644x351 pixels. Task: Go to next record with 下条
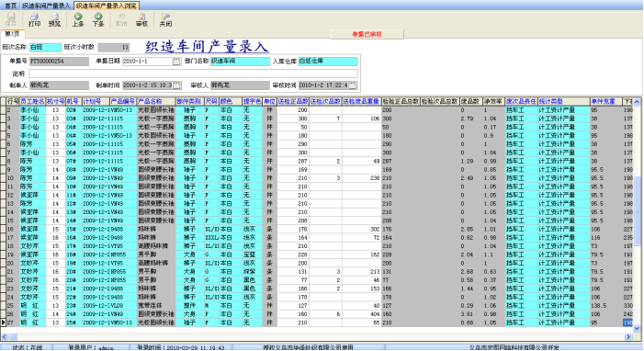click(98, 19)
